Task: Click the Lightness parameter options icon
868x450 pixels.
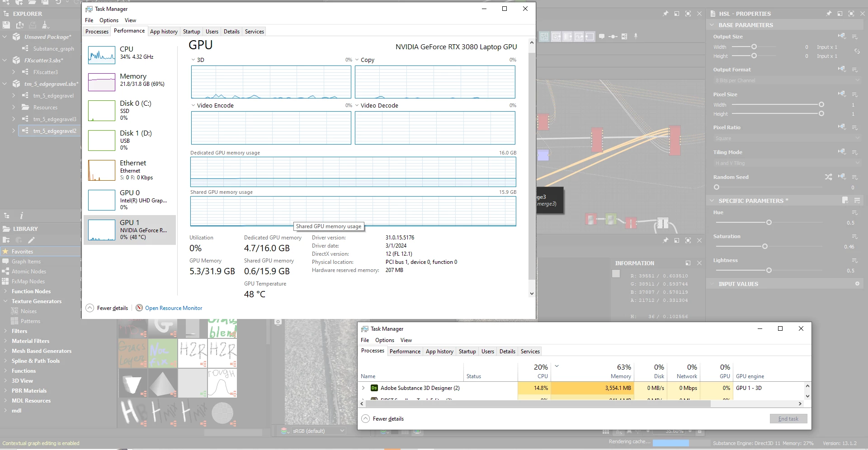Action: point(855,260)
